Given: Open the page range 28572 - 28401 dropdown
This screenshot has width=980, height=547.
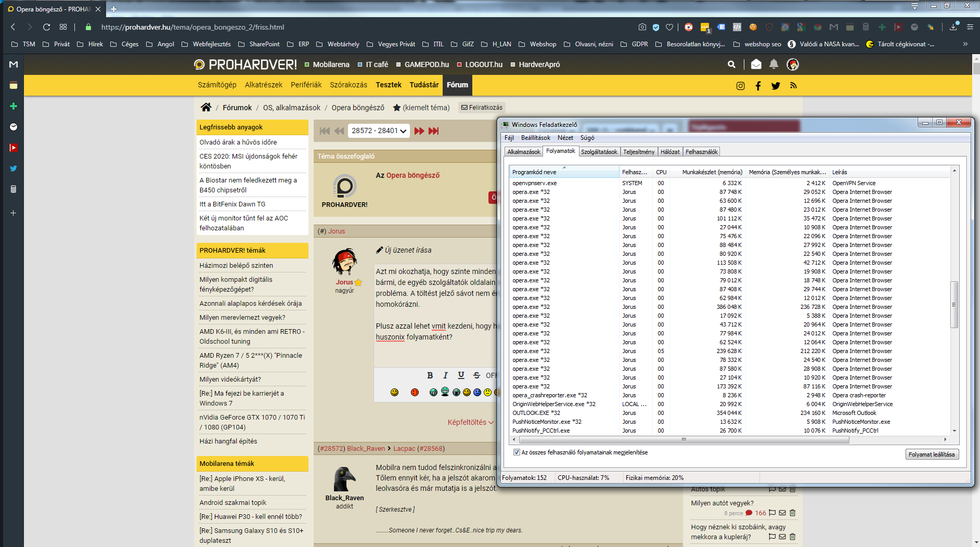Looking at the screenshot, I should point(379,131).
